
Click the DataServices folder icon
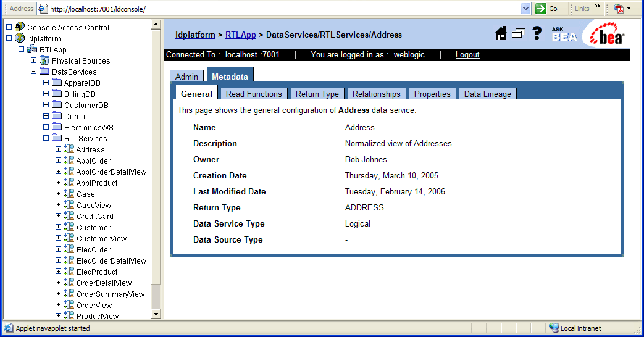44,72
